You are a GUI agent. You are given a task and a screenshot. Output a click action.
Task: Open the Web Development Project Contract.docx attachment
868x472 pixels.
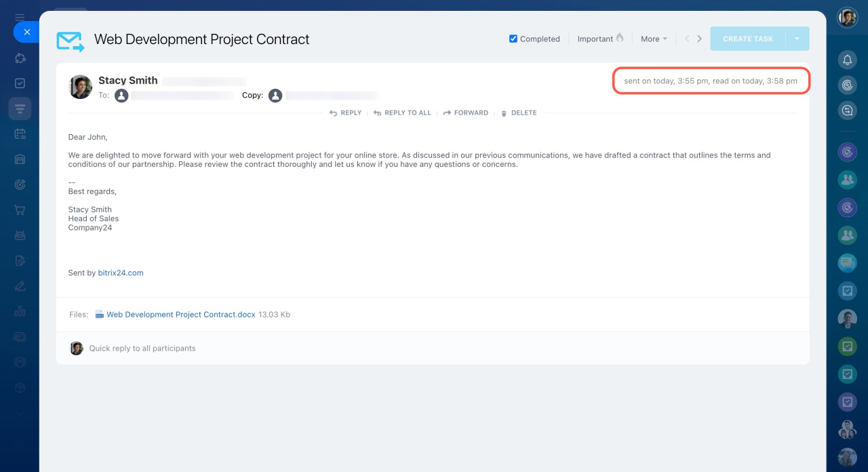pos(181,315)
